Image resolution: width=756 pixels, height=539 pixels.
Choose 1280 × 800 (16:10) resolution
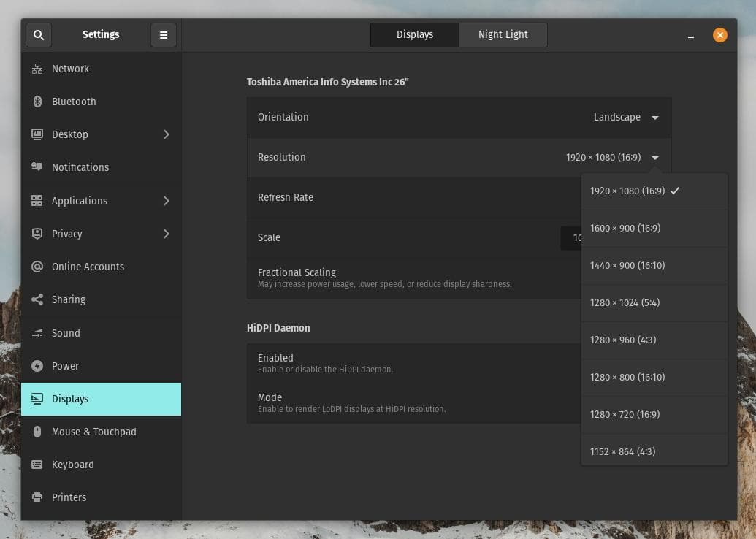(654, 377)
